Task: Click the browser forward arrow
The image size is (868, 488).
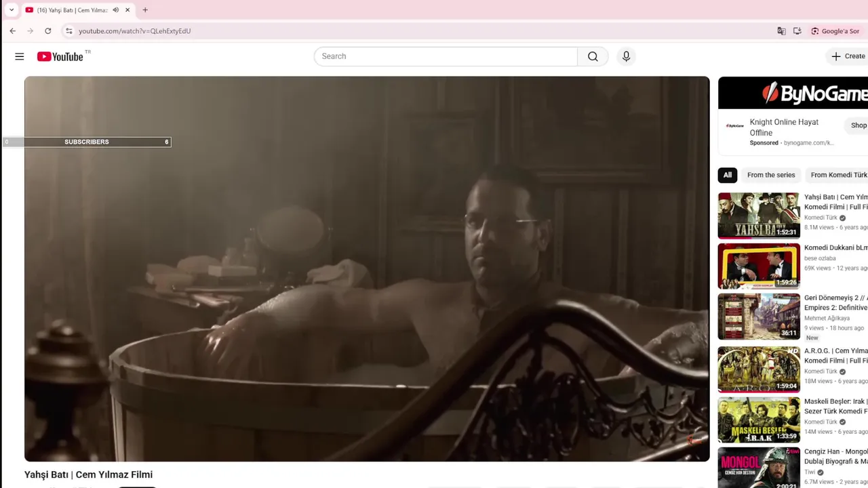Action: [x=30, y=31]
